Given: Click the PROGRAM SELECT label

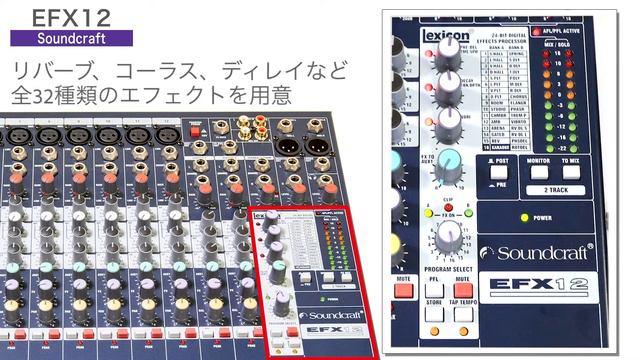Looking at the screenshot, I should tap(448, 269).
